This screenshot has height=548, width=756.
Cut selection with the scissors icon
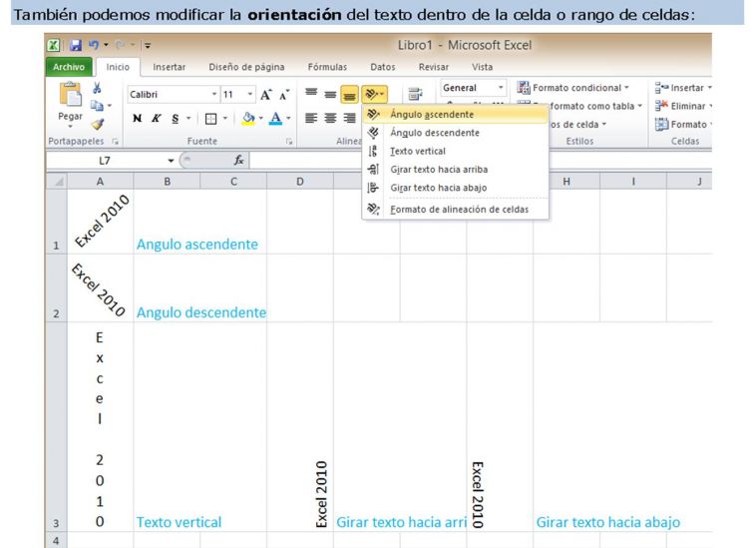pyautogui.click(x=97, y=88)
